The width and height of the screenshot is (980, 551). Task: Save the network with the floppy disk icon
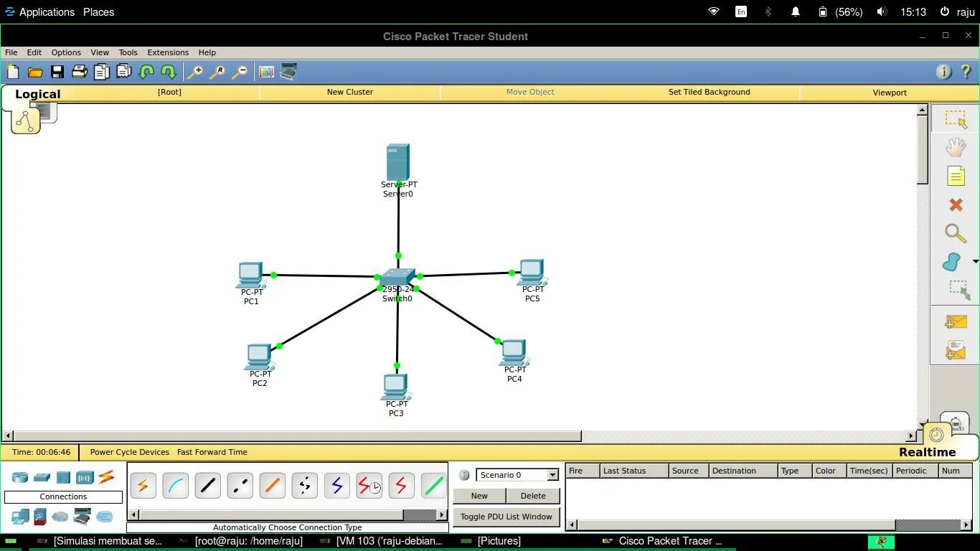(57, 72)
